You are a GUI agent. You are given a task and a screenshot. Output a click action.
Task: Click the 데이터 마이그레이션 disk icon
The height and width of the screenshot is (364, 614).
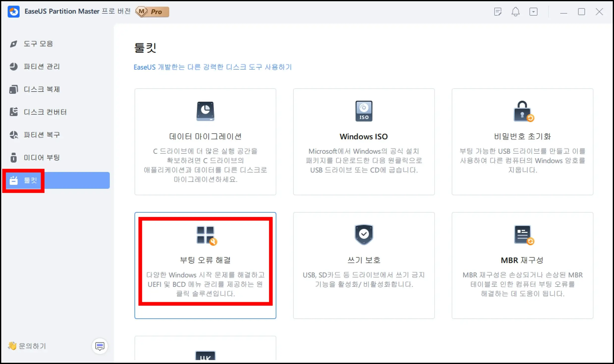tap(205, 111)
